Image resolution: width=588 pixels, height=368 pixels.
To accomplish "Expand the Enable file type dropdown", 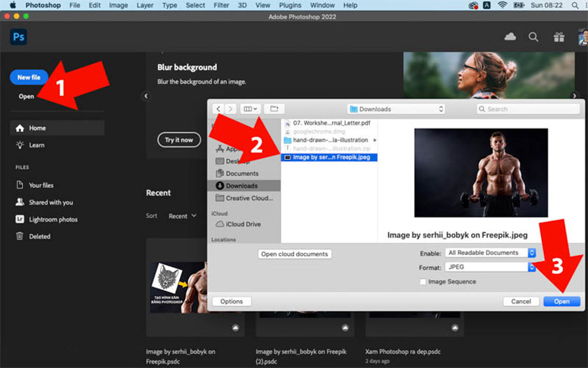I will [x=490, y=252].
